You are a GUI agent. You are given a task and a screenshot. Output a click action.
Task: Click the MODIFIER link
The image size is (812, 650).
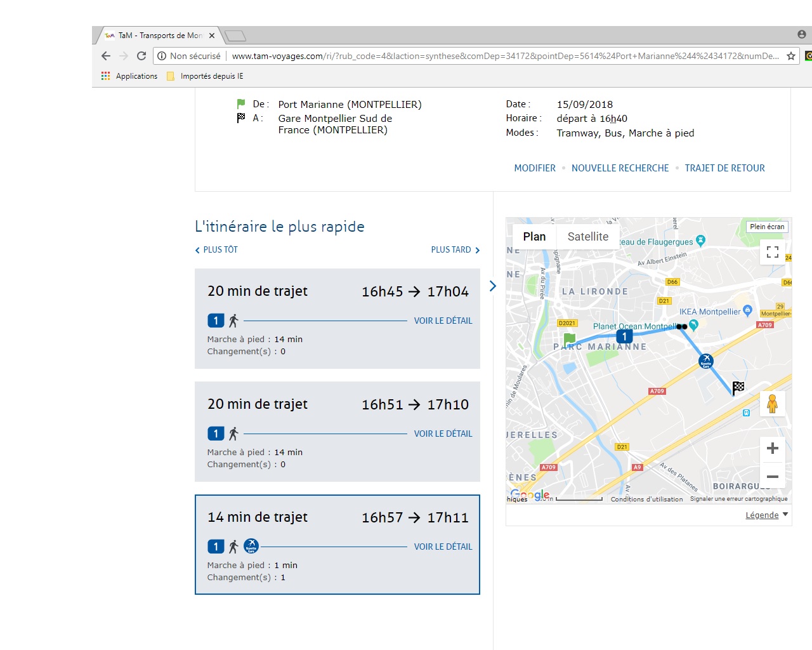[x=534, y=168]
